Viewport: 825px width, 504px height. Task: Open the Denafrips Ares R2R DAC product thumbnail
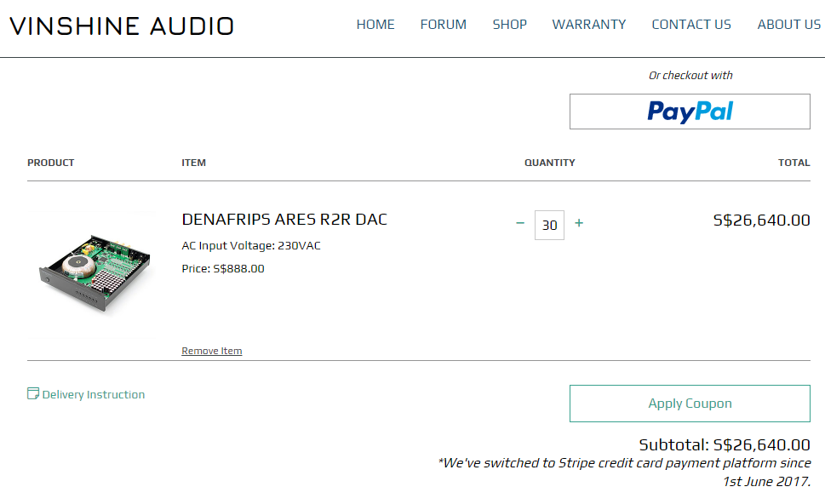92,274
